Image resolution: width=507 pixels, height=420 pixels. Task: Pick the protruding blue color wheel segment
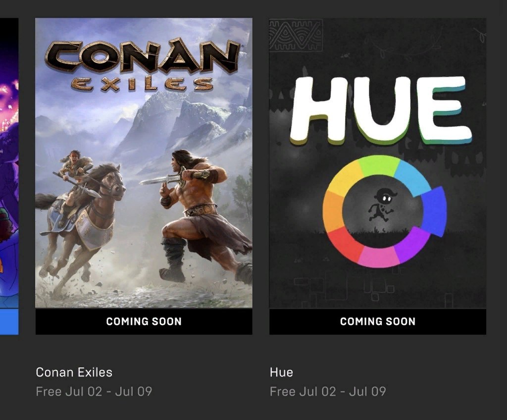(434, 211)
